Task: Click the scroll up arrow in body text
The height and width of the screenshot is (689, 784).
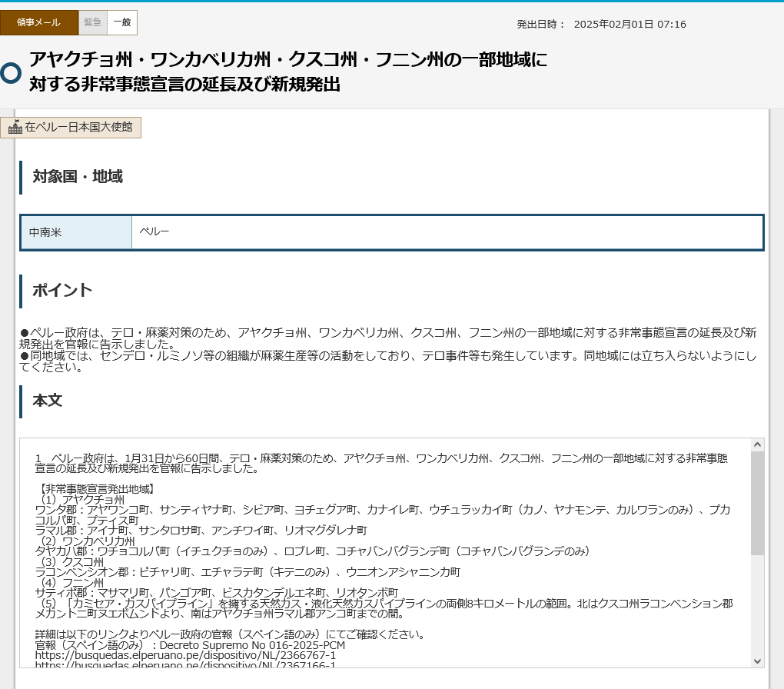Action: pyautogui.click(x=758, y=444)
